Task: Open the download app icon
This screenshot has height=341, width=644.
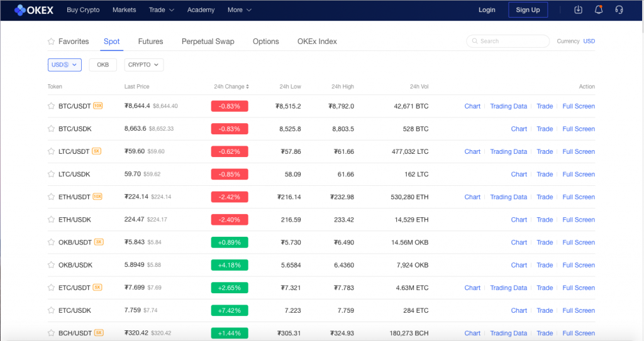Action: click(579, 9)
